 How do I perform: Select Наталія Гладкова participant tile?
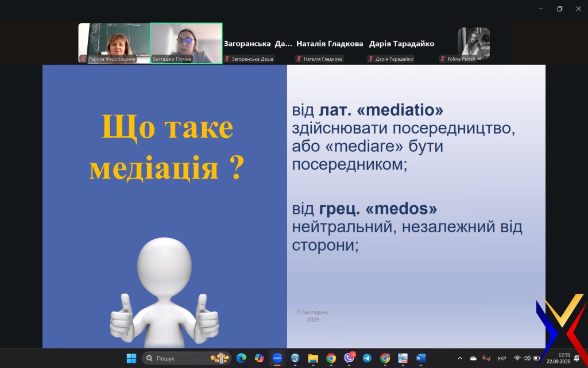point(330,44)
